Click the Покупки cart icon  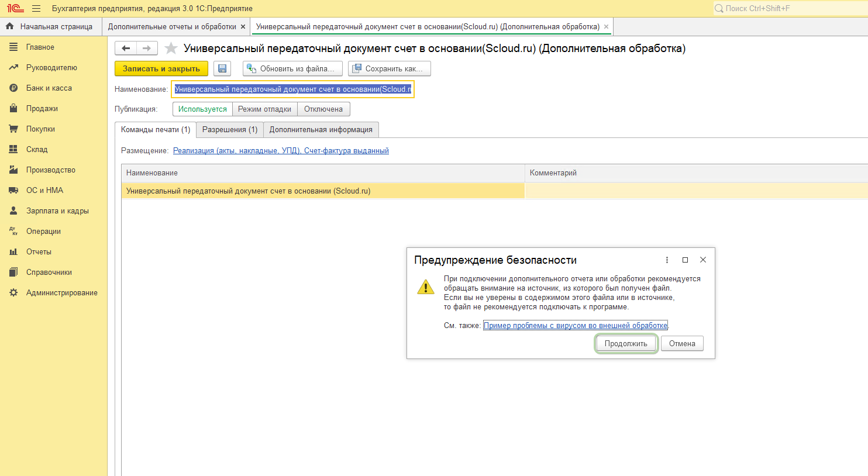click(x=13, y=129)
